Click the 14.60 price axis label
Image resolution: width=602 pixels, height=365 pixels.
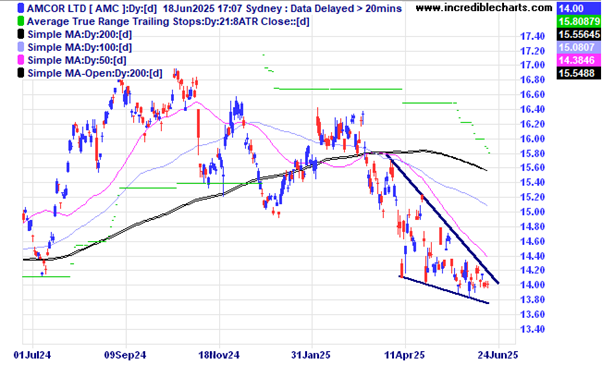pos(532,241)
